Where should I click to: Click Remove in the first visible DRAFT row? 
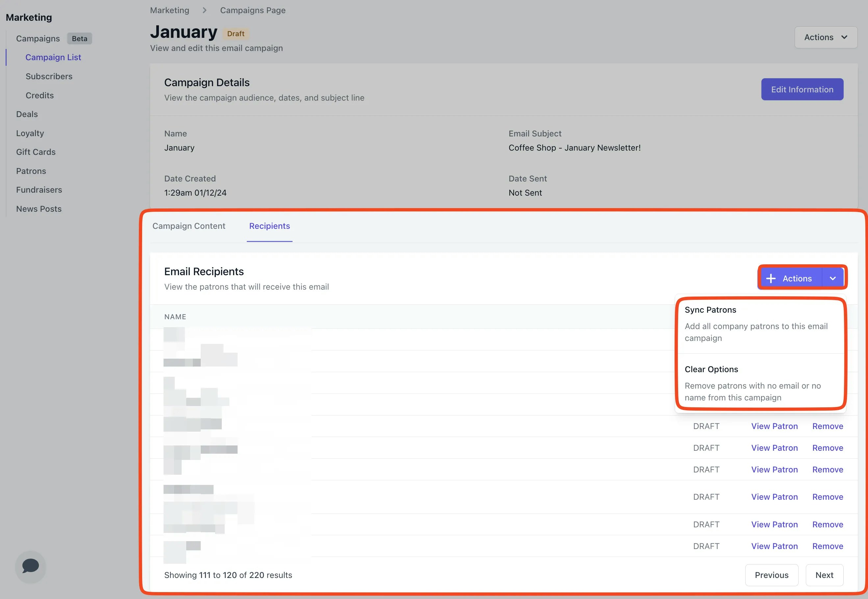pos(828,426)
